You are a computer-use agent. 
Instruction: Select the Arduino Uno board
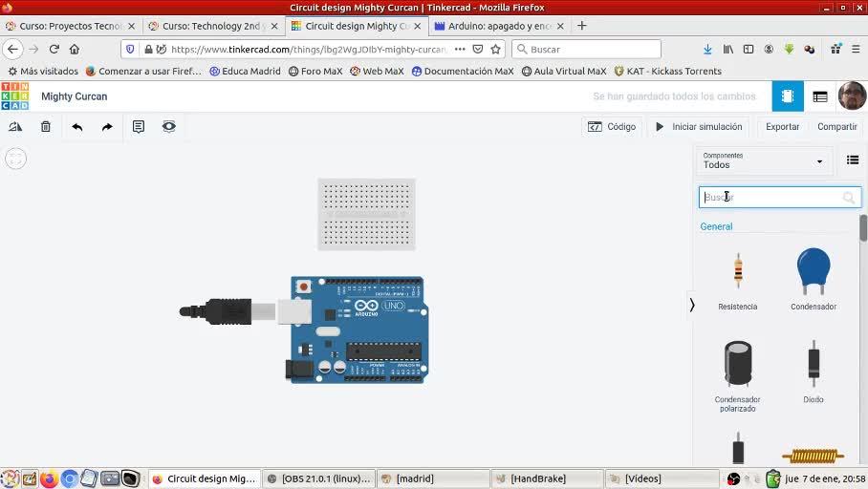(x=359, y=330)
